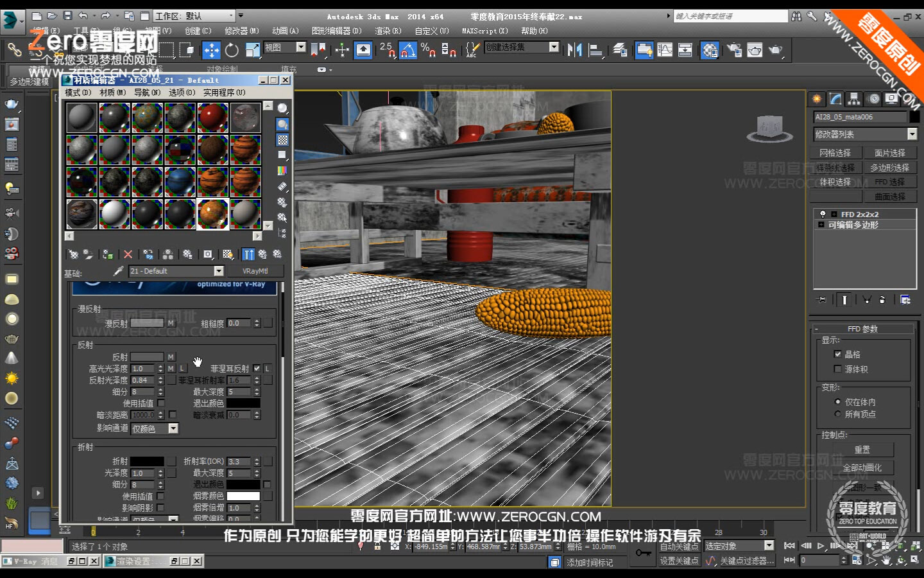
Task: Click Background checker icon in Material Editor
Action: (x=282, y=140)
